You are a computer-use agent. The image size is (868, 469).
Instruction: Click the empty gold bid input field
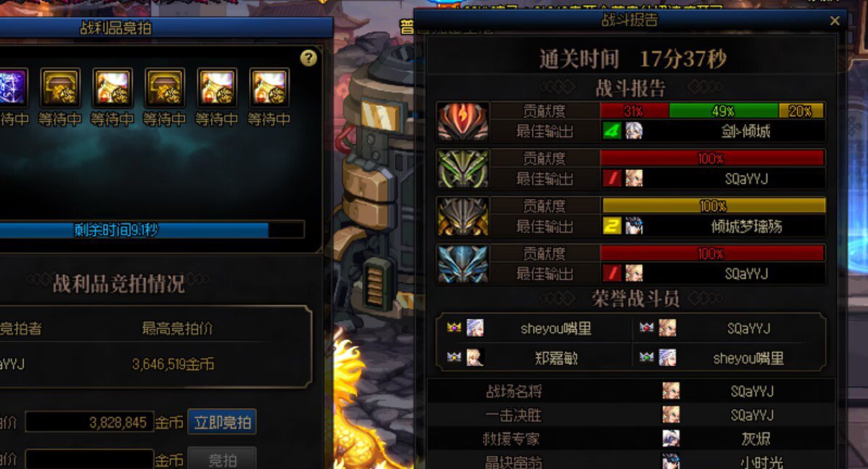coord(90,459)
